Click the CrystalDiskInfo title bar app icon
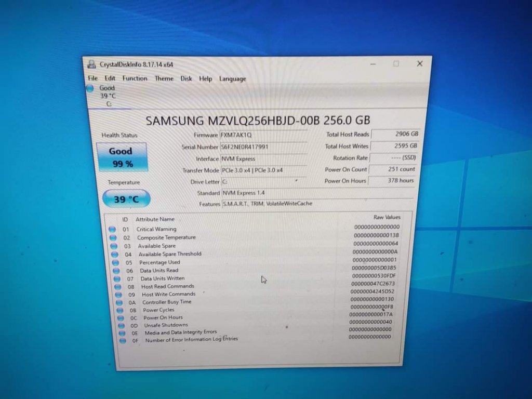Screen dimensions: 532x399 pos(91,64)
